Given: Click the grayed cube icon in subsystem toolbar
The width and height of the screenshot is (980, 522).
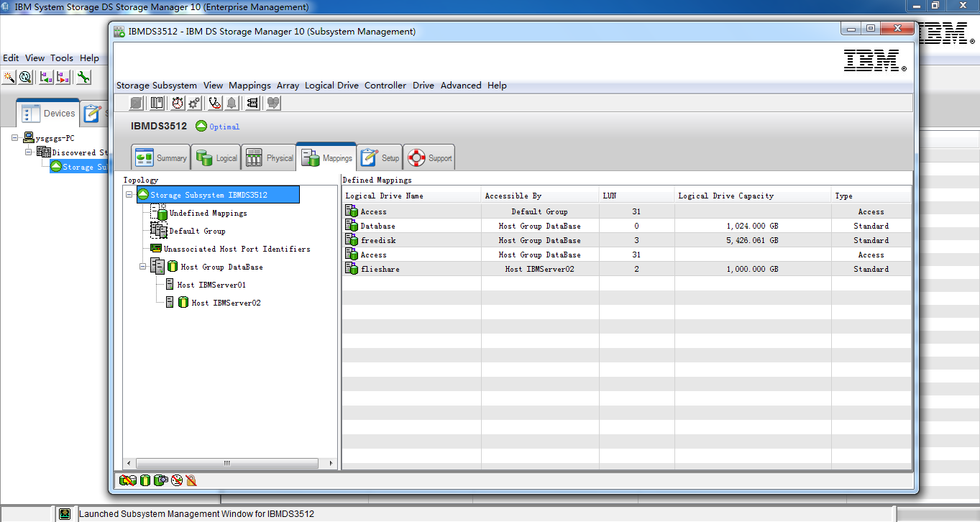Looking at the screenshot, I should click(136, 103).
